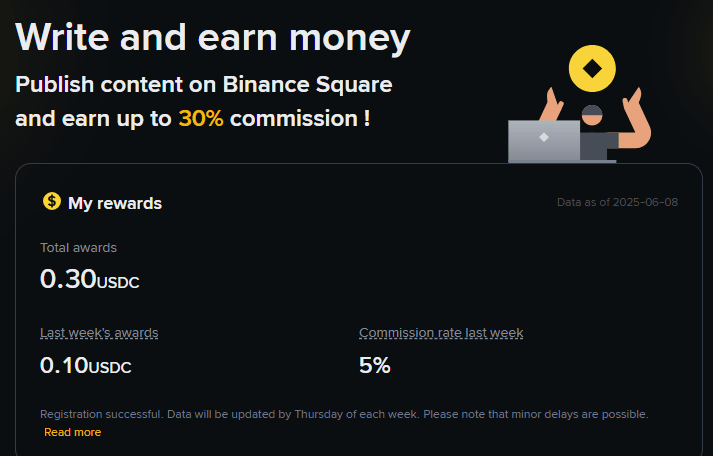Click the Write and earn money headline
Screen dimensions: 713x456
[x=213, y=38]
